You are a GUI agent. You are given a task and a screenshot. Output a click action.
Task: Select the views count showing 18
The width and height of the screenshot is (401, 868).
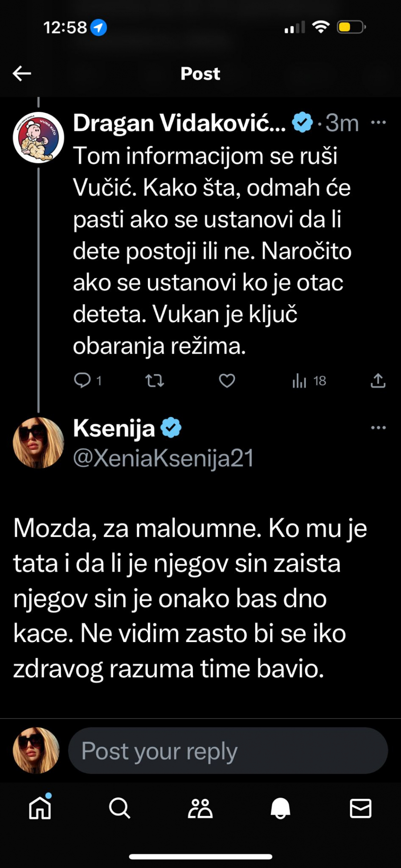point(319,381)
